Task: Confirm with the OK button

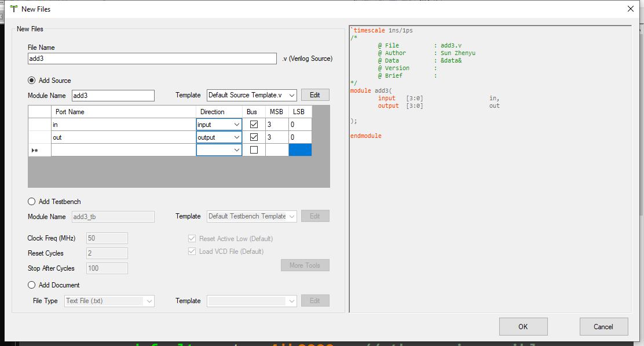Action: (524, 327)
